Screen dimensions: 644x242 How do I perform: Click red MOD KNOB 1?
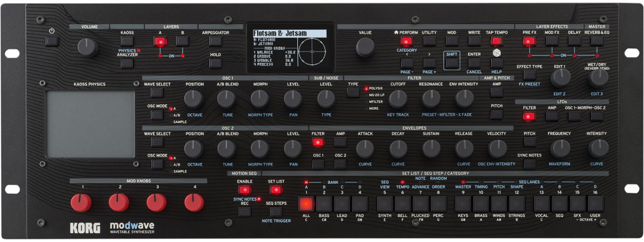tap(81, 202)
